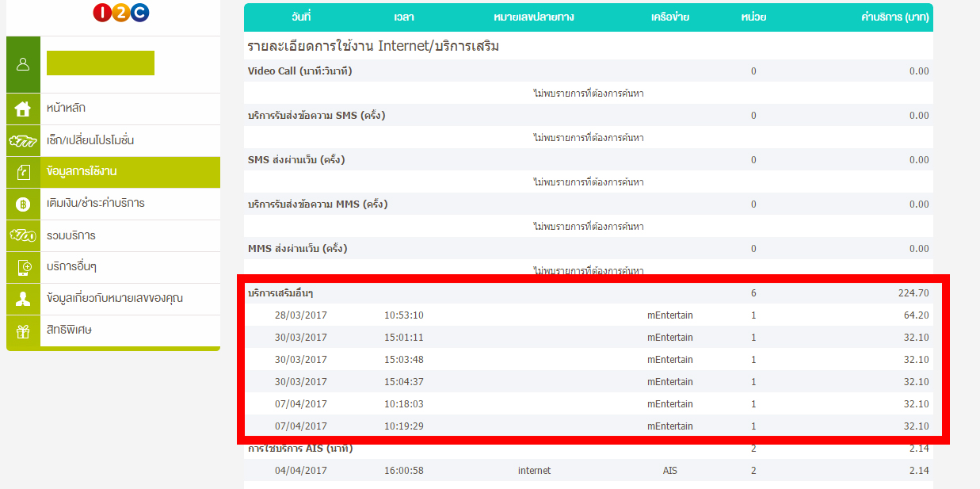This screenshot has width=980, height=489.
Task: Click date 28/03/2017
Action: 301,315
